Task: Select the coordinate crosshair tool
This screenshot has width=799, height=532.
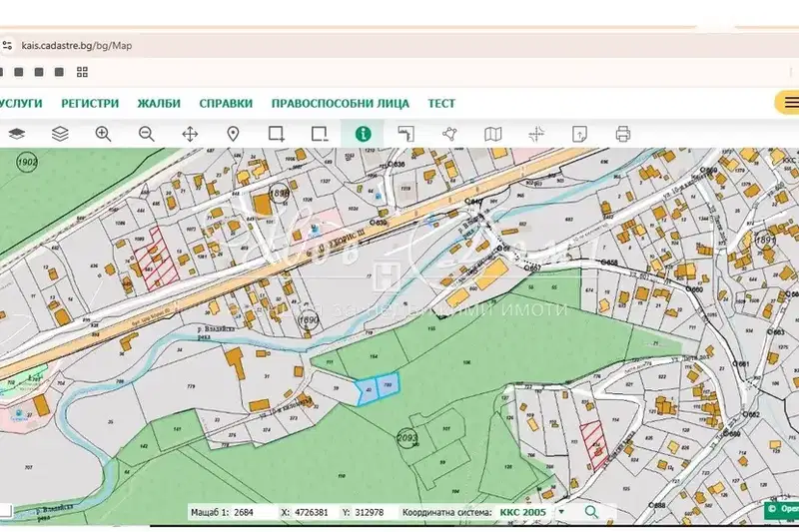Action: tap(536, 134)
